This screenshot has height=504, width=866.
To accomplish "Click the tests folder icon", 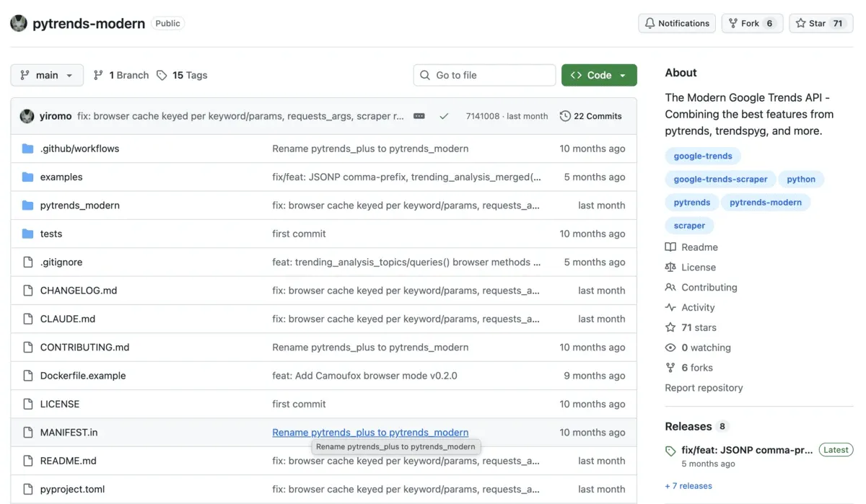I will [27, 234].
